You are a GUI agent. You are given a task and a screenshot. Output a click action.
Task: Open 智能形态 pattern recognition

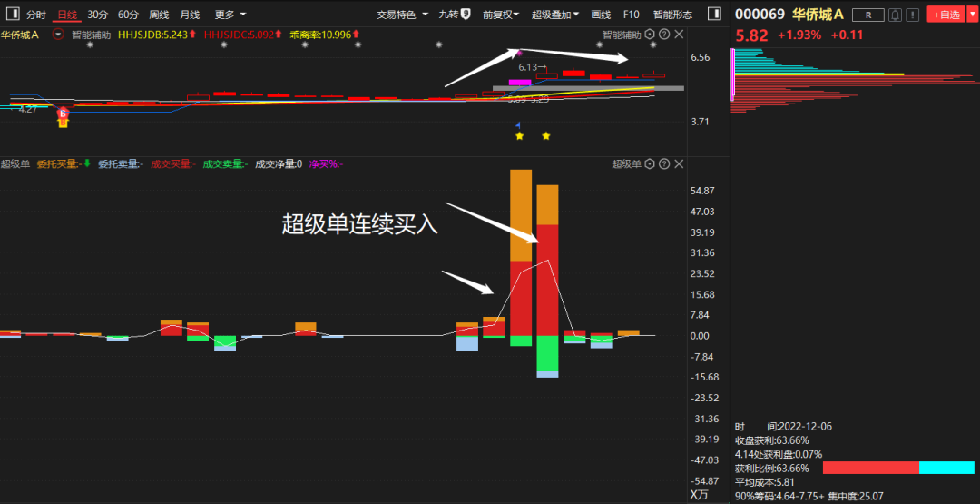672,15
